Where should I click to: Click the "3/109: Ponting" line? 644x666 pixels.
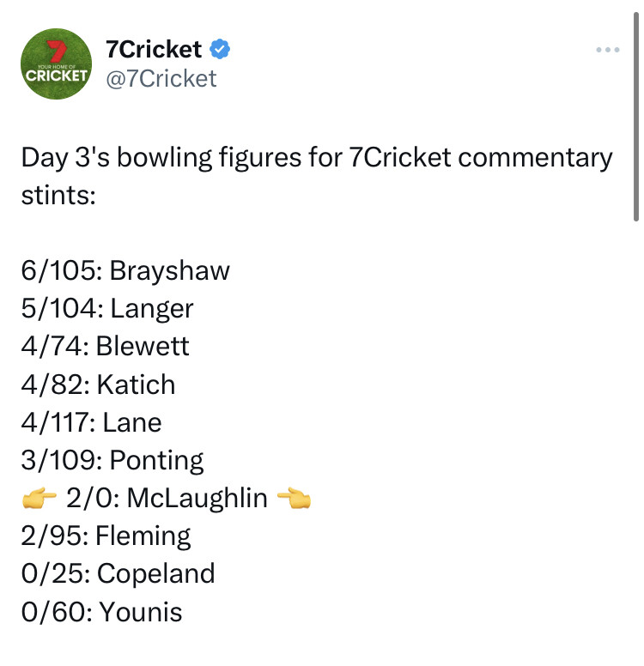point(112,460)
